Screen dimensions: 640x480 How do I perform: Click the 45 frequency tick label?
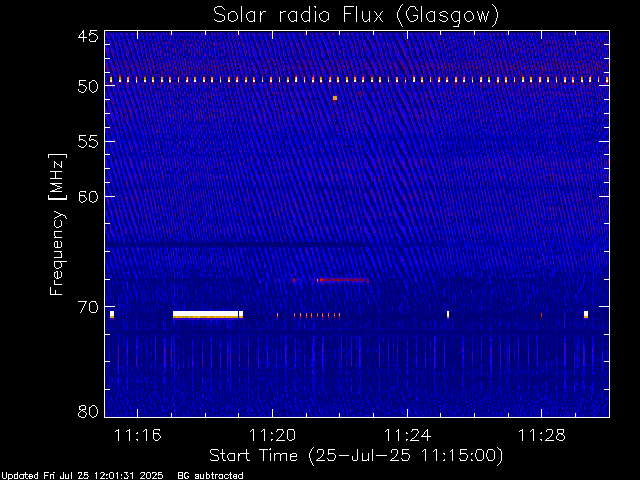(x=88, y=36)
